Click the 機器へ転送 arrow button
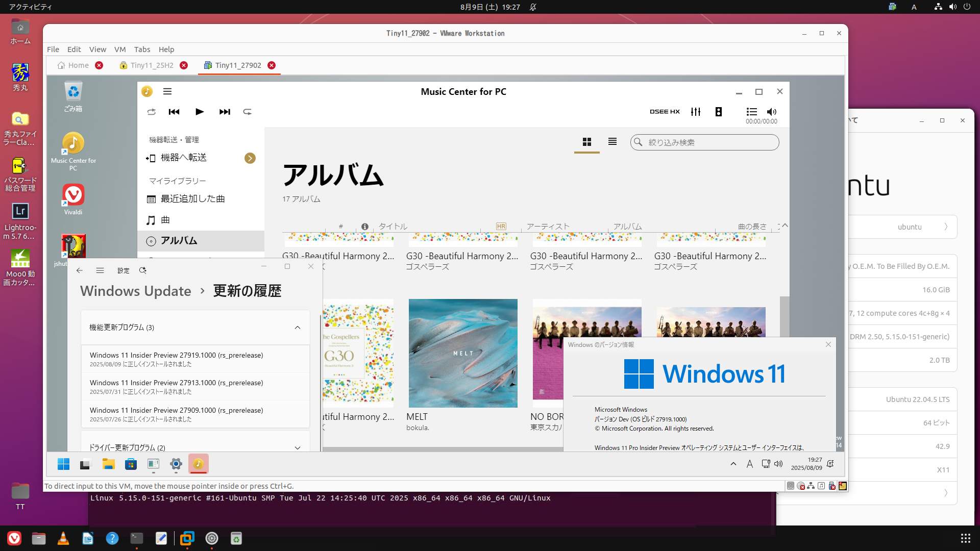Screen dimensions: 980x551 (250, 158)
